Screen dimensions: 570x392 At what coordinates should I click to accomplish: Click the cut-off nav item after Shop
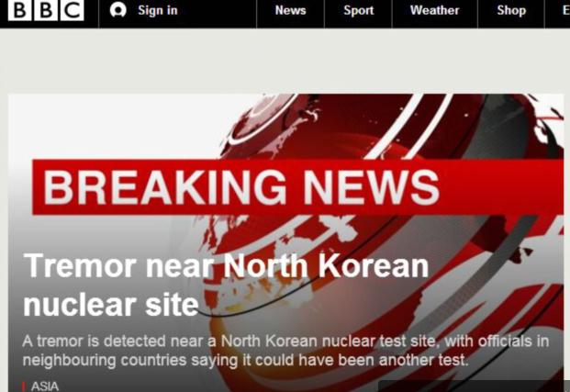point(565,10)
